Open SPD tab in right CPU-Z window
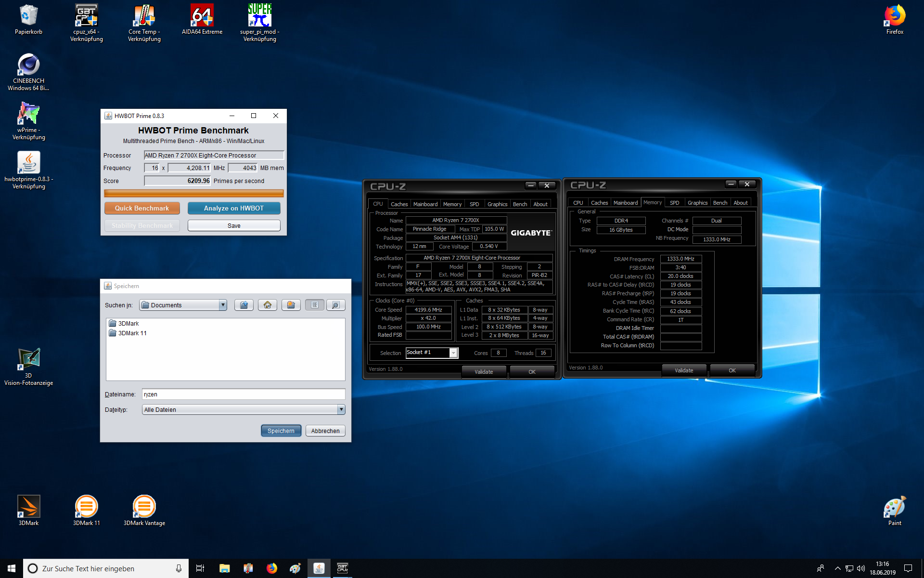 coord(674,203)
